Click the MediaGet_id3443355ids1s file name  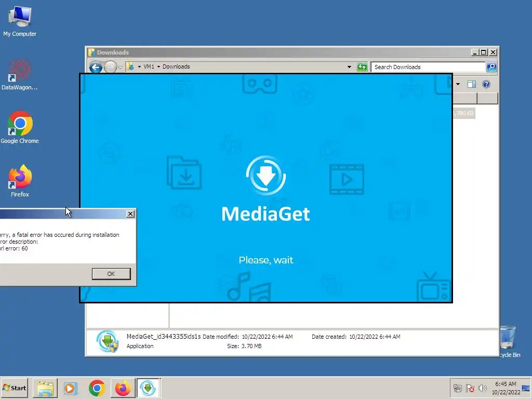164,337
